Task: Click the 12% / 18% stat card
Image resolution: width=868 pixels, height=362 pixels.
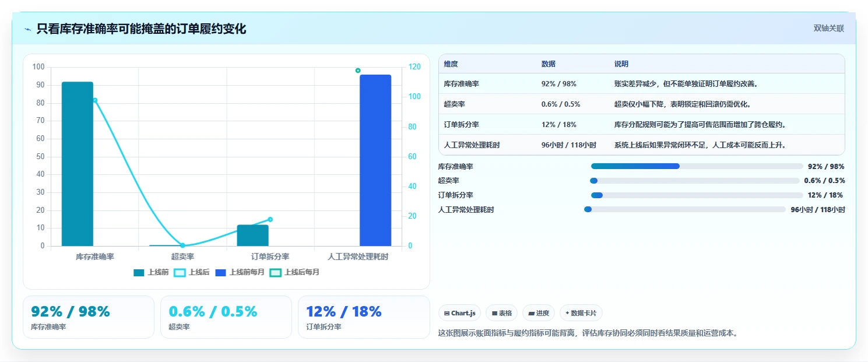Action: (364, 317)
